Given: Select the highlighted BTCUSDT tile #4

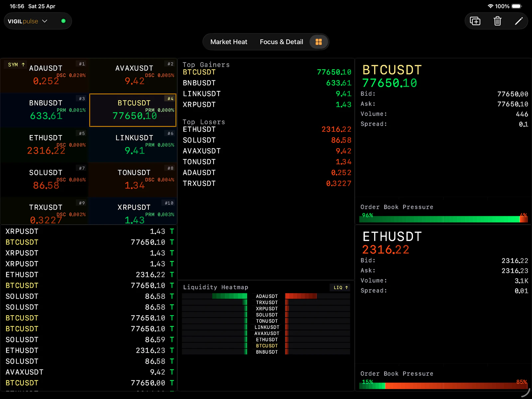Looking at the screenshot, I should pos(133,110).
